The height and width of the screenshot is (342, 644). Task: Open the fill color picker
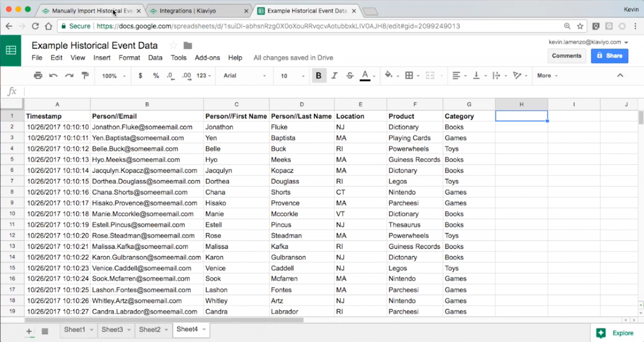click(389, 76)
